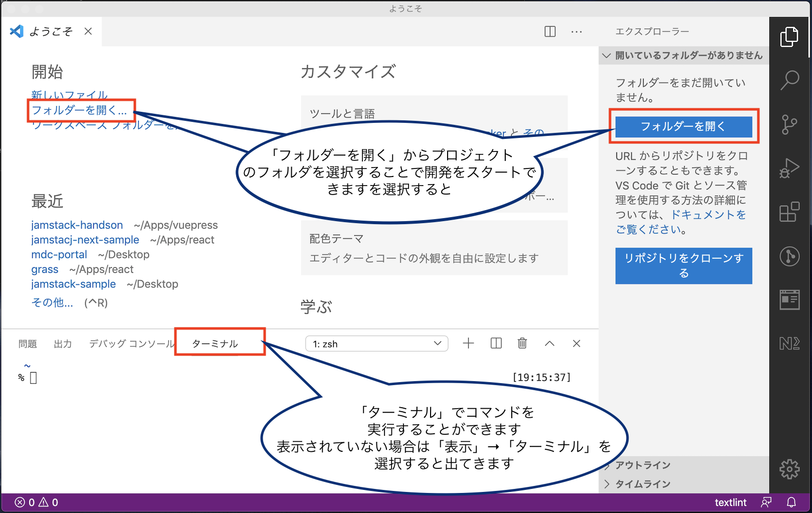Kill terminal with trash icon
The image size is (812, 513).
click(x=522, y=344)
